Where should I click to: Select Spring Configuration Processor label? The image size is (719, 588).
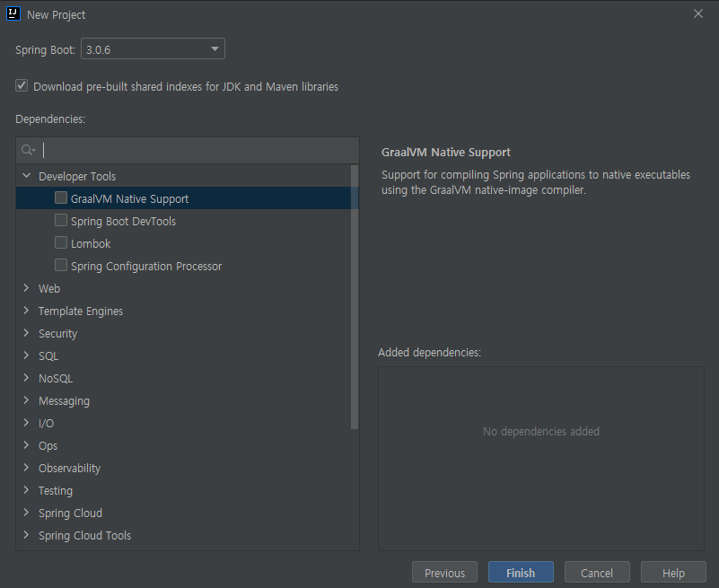[x=146, y=266]
